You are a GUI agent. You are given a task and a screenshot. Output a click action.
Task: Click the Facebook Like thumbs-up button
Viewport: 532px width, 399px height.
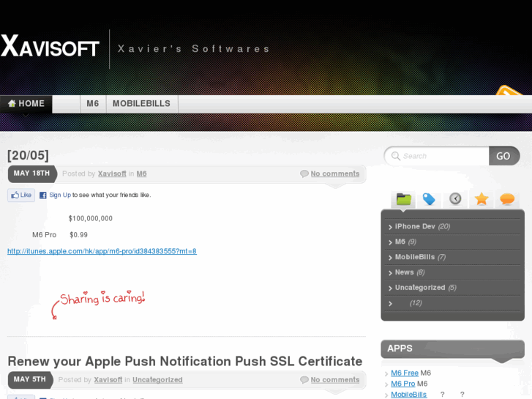21,195
